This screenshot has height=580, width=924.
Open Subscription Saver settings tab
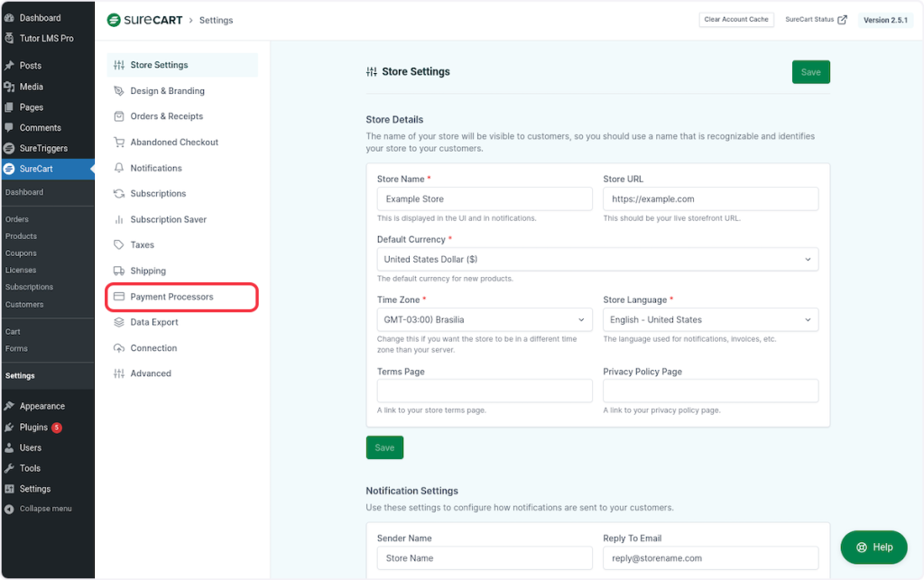pos(168,219)
